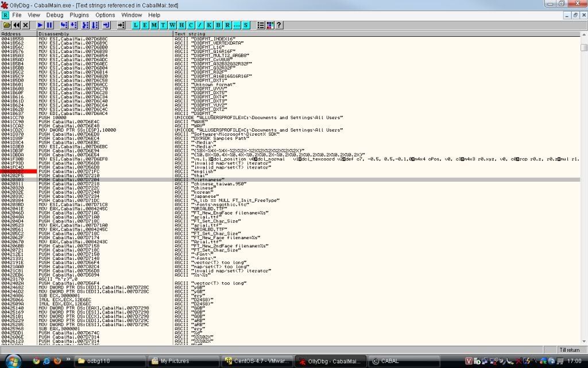588x368 pixels.
Task: Click the Open file toolbar icon
Action: pos(7,25)
